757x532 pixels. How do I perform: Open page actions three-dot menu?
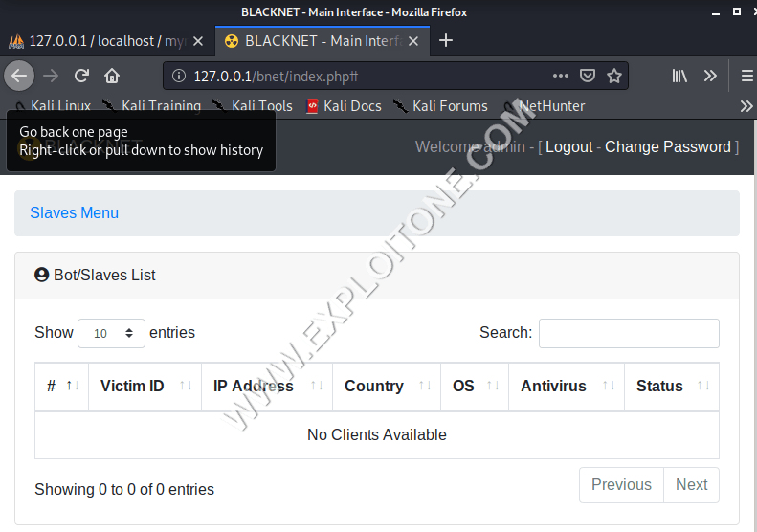tap(560, 76)
